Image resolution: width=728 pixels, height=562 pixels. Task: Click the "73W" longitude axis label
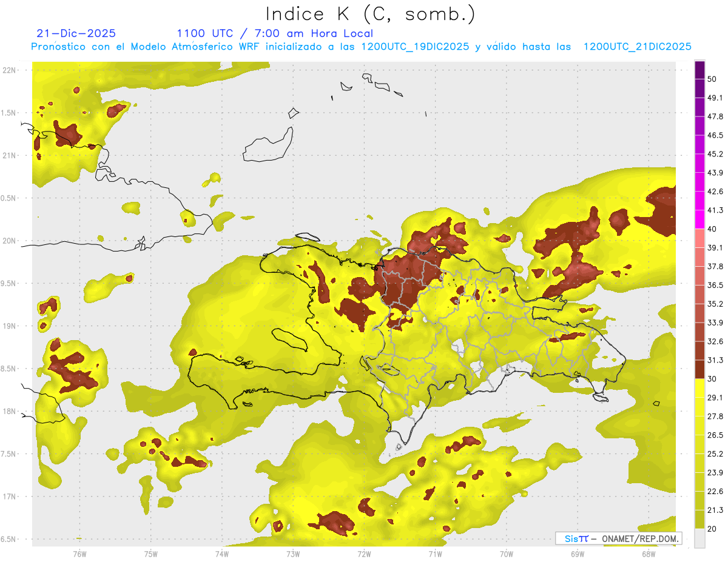[x=293, y=554]
